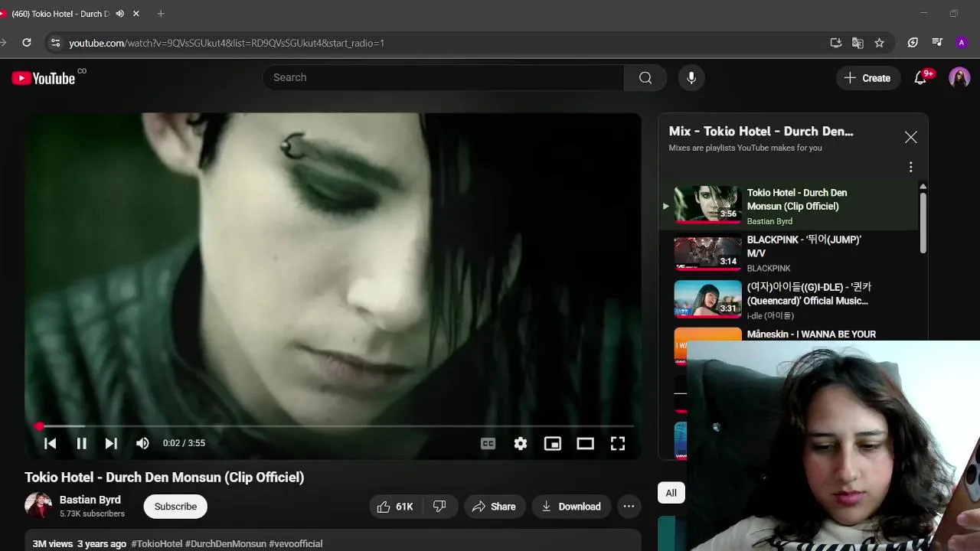
Task: Open Mix playlist three-dot menu
Action: 910,167
